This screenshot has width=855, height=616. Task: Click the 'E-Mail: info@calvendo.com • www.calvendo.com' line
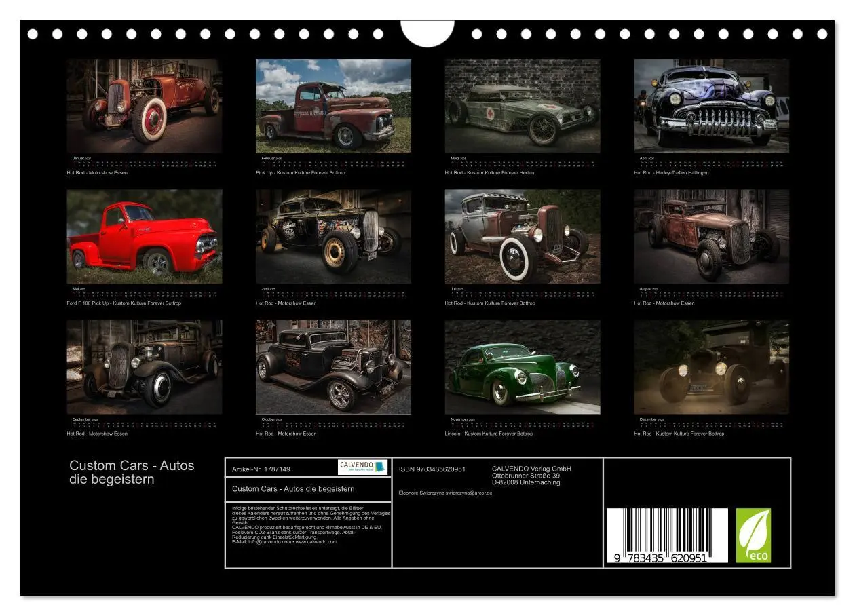[284, 541]
